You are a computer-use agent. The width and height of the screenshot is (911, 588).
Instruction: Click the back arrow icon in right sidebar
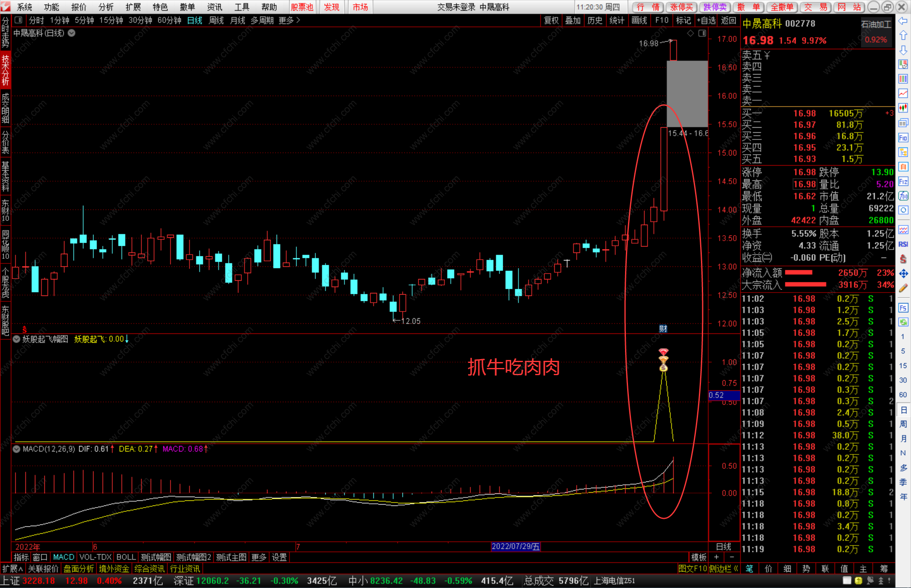tap(903, 21)
